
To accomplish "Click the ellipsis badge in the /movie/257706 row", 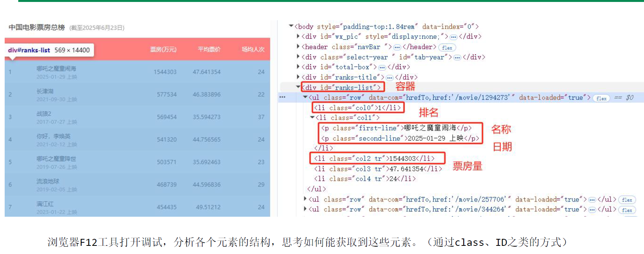I will click(x=592, y=200).
